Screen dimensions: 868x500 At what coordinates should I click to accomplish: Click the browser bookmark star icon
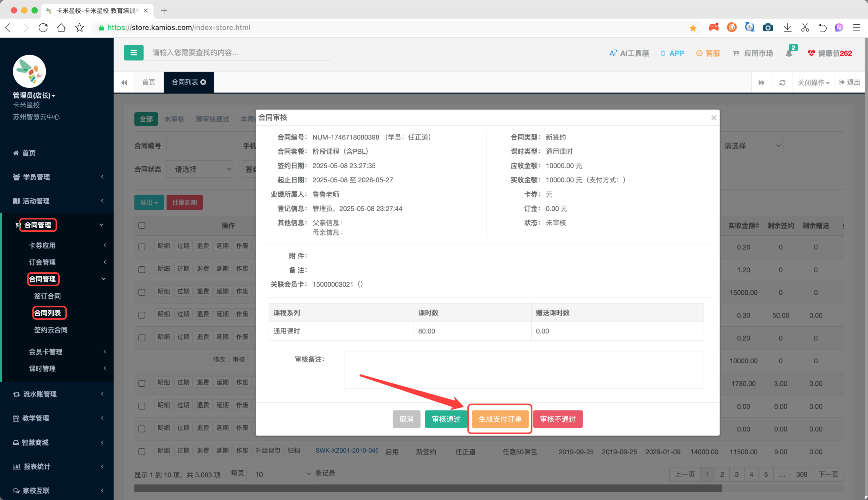(80, 27)
